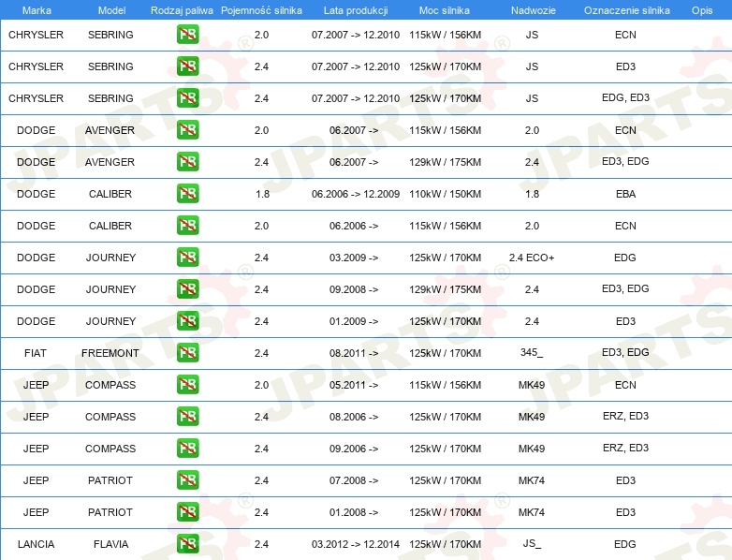Click the EBA engine code cell
732x560 pixels.
[x=625, y=194]
